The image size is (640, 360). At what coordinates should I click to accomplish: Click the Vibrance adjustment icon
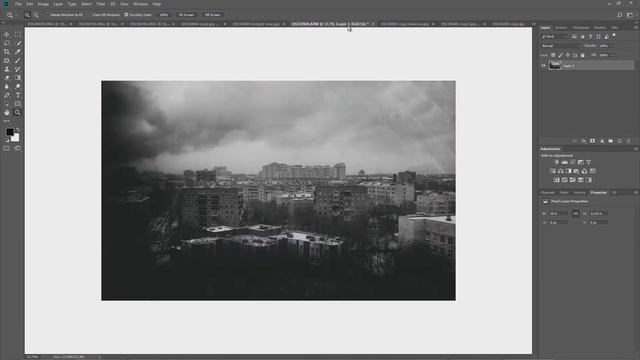(589, 162)
